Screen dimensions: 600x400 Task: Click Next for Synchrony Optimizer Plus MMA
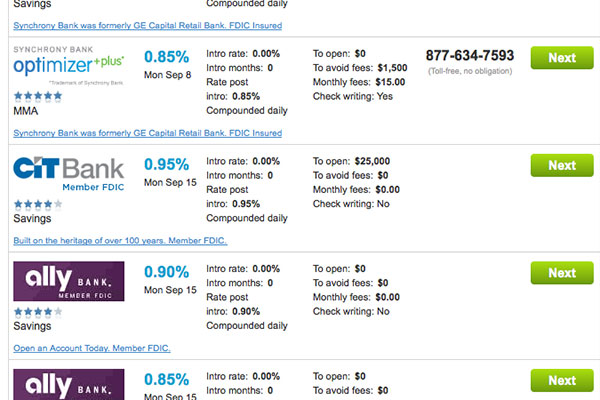point(562,58)
